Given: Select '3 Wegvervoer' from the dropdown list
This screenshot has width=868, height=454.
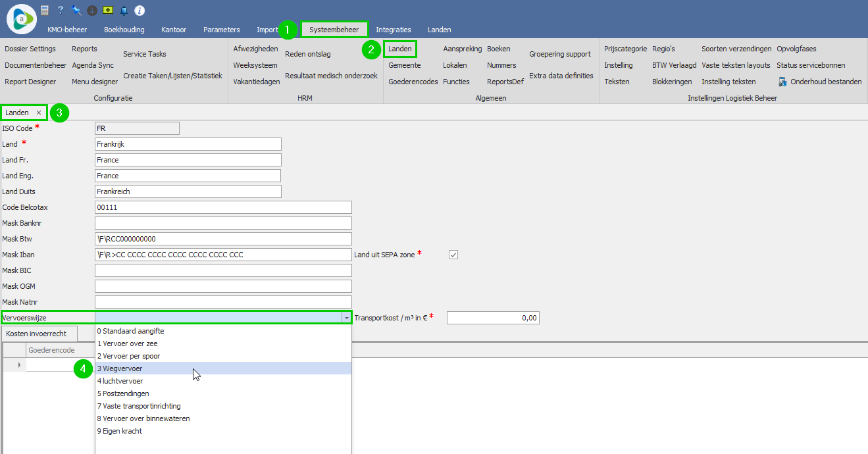Looking at the screenshot, I should [x=119, y=368].
